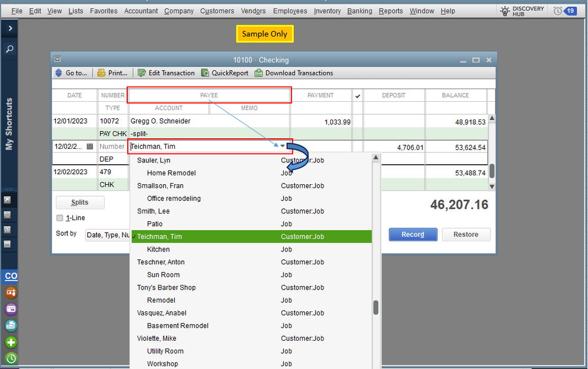
Task: Select Teschner, Anton customer
Action: point(251,262)
